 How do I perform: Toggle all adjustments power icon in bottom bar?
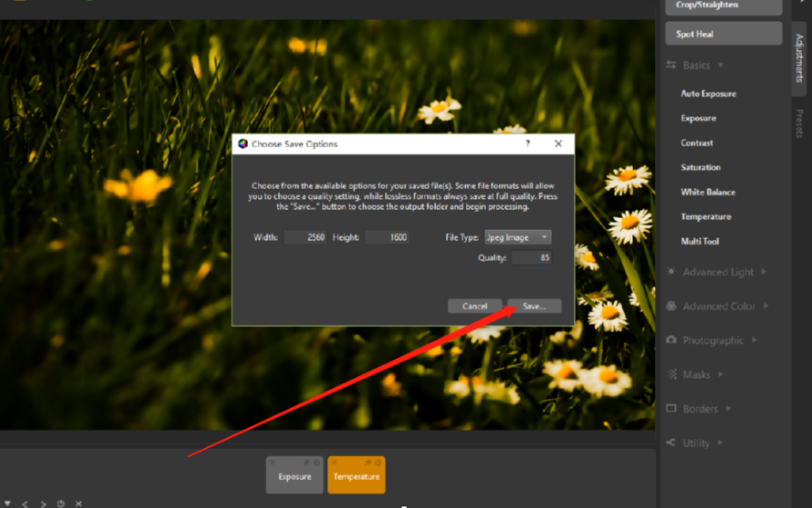61,503
